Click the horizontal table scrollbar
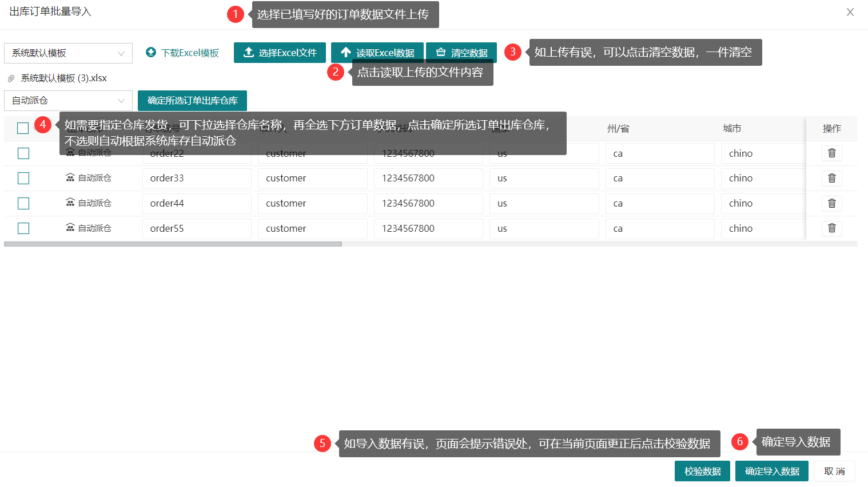 (x=173, y=244)
